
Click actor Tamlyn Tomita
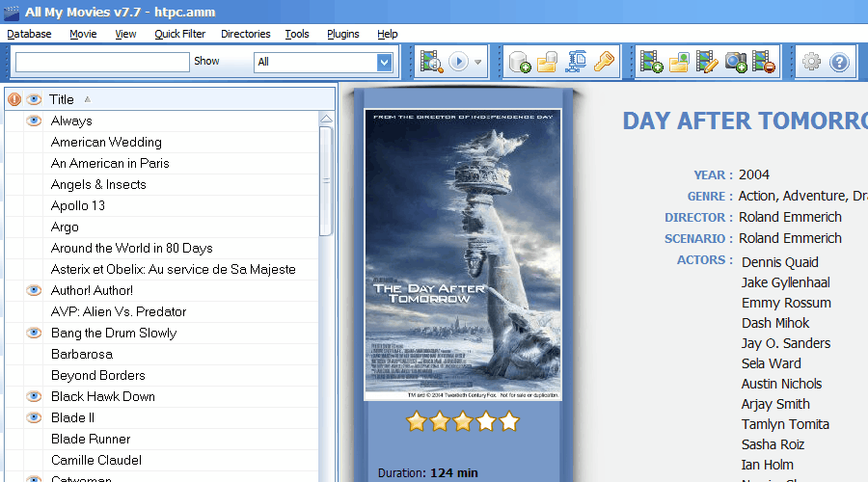pos(785,424)
